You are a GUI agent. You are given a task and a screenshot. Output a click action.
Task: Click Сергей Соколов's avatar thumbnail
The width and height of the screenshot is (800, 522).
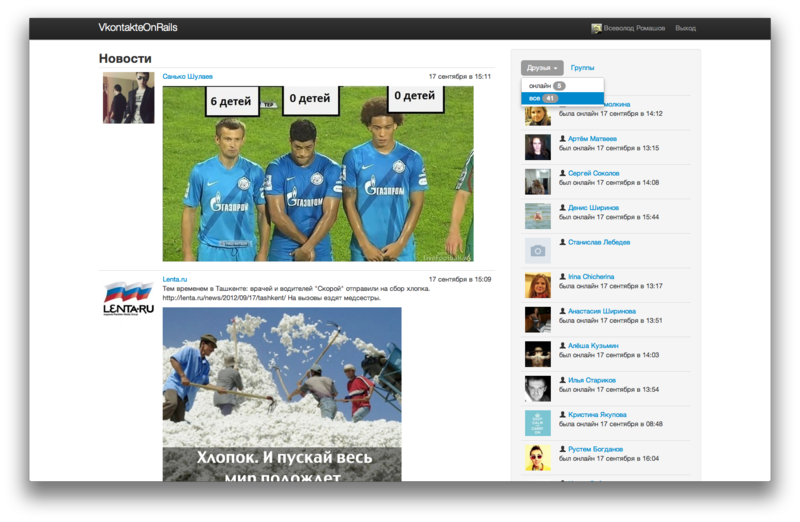click(x=538, y=182)
